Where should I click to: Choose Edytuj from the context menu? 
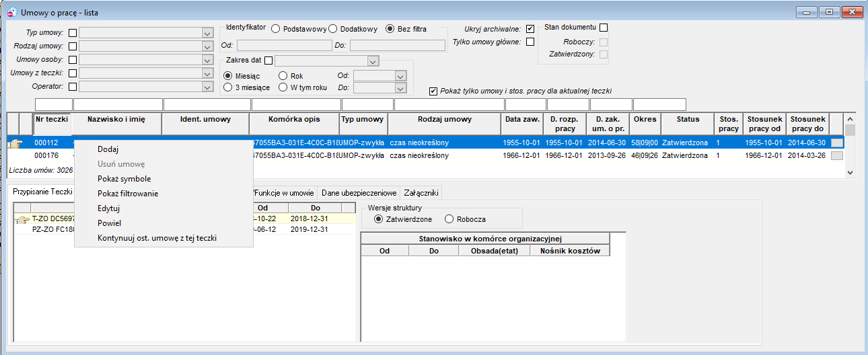(x=164, y=208)
